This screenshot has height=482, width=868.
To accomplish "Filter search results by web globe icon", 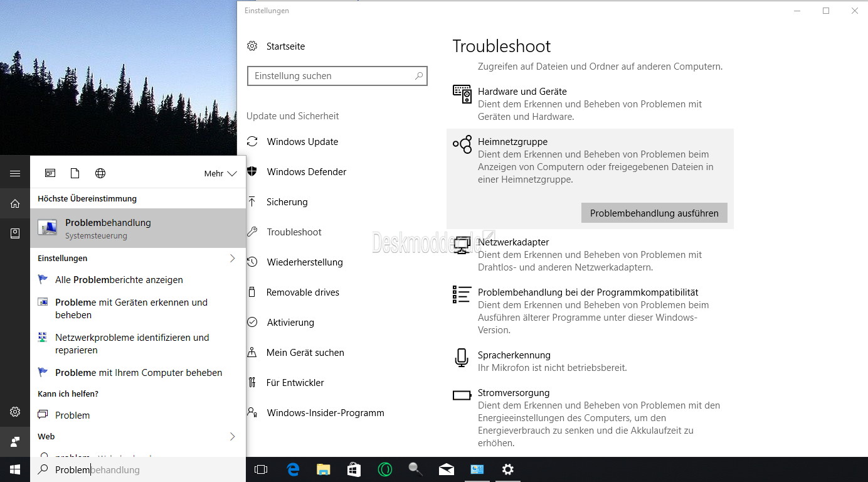I will tap(100, 173).
